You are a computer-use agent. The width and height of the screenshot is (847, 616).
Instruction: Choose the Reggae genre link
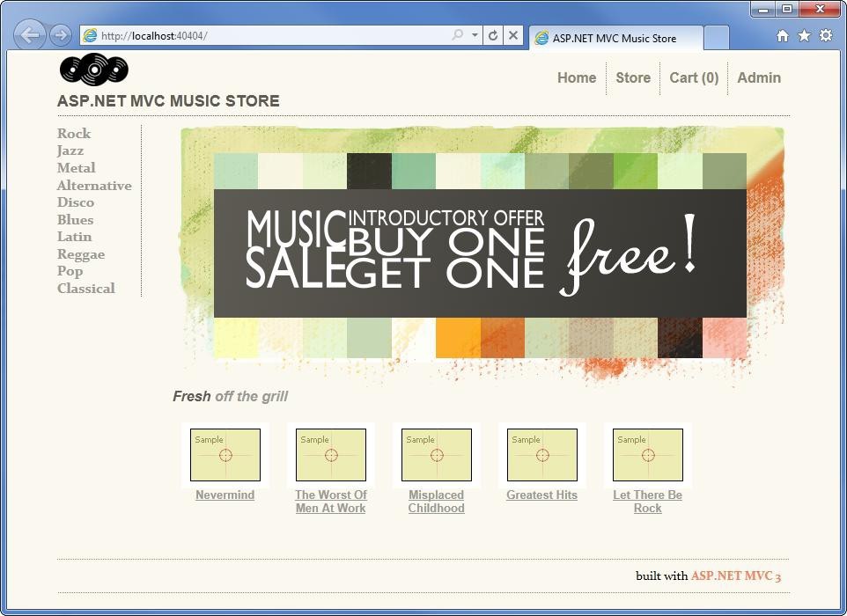(81, 254)
